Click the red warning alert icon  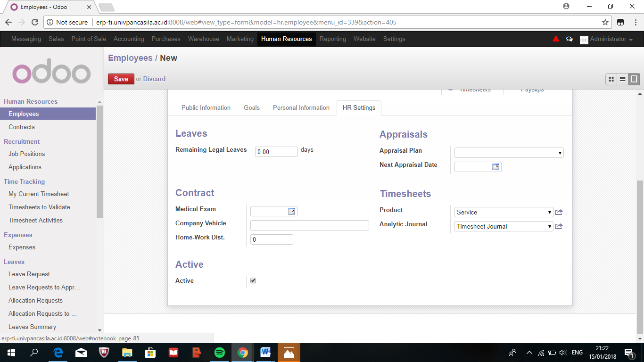click(556, 39)
